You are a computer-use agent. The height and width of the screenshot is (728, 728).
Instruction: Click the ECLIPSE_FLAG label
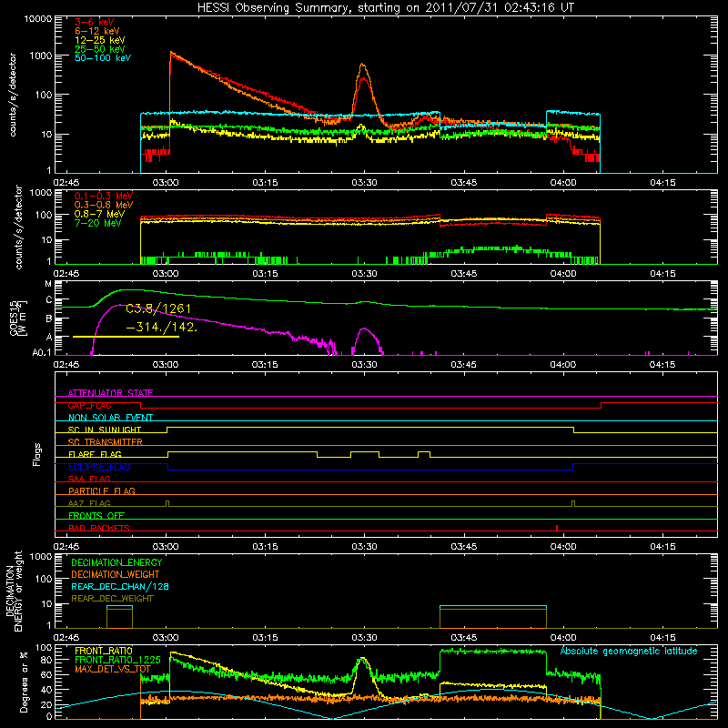tap(99, 467)
